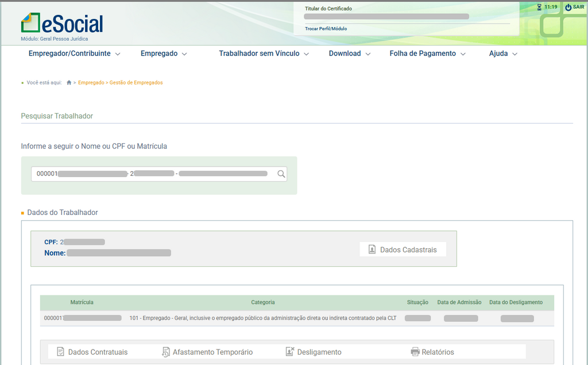Expand the Empregado menu
This screenshot has width=588, height=365.
164,53
